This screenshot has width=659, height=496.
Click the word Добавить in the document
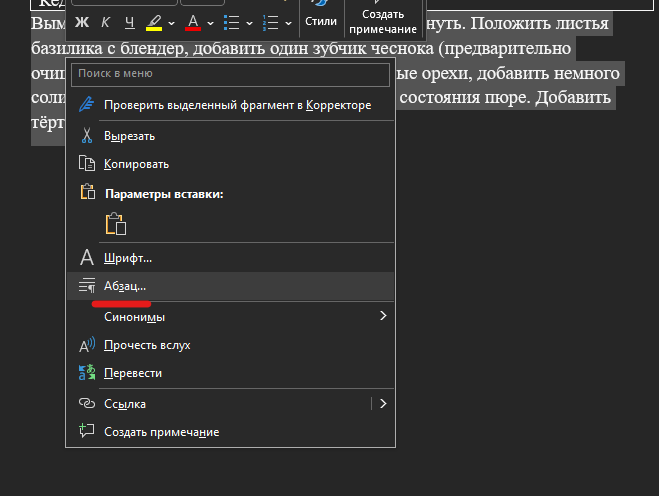click(x=573, y=98)
